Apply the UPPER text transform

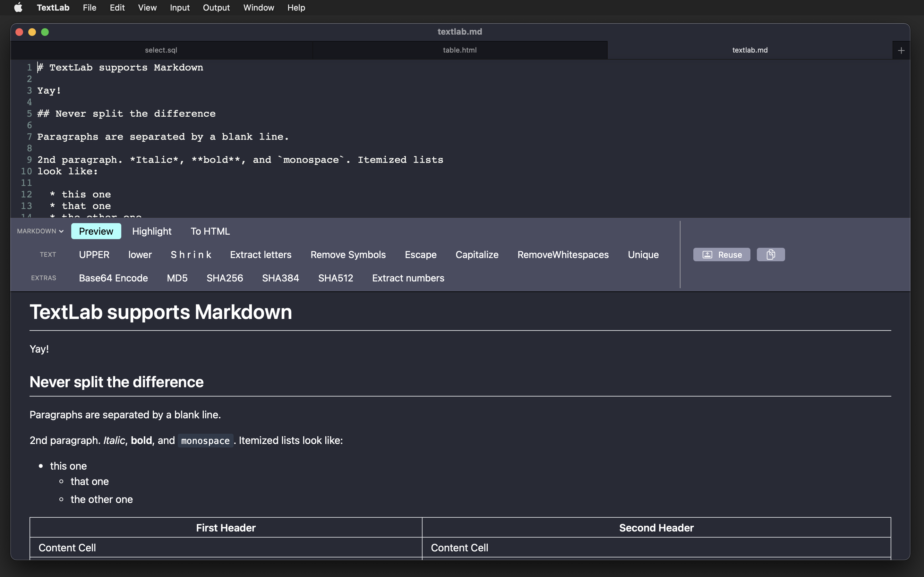[94, 255]
